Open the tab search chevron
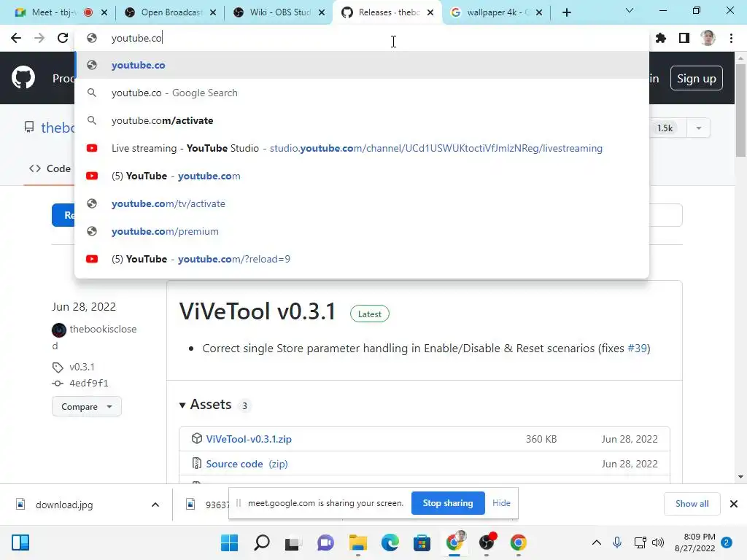The image size is (747, 560). click(630, 10)
